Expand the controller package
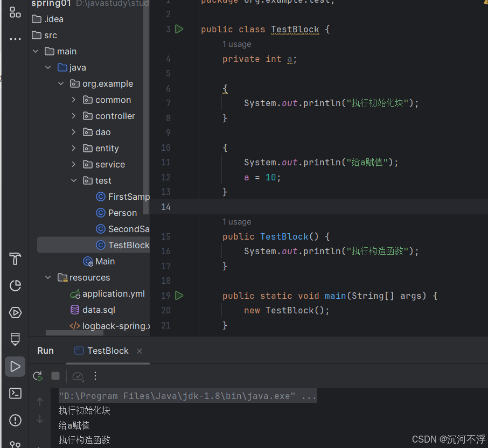The image size is (488, 448). coord(73,116)
